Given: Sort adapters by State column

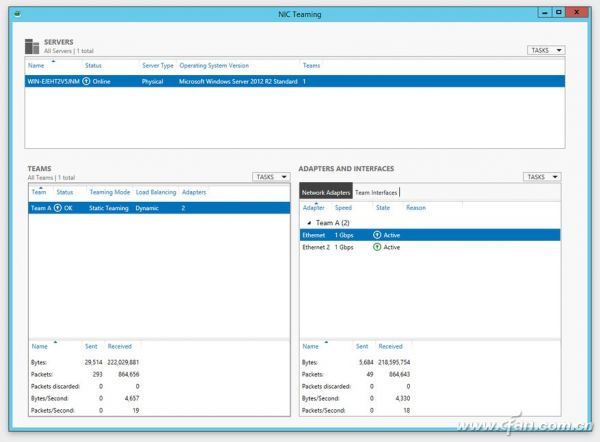Looking at the screenshot, I should (383, 208).
